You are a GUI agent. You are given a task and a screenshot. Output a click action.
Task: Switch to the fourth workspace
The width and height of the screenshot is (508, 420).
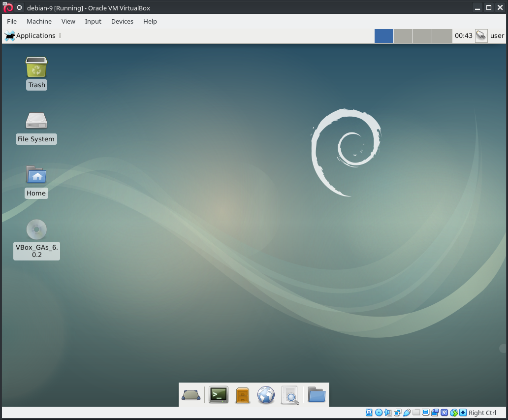point(442,36)
